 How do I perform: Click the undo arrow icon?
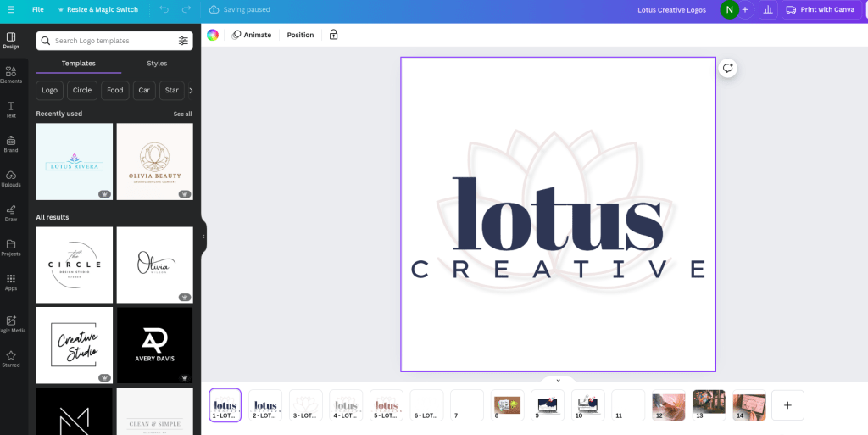(x=164, y=9)
